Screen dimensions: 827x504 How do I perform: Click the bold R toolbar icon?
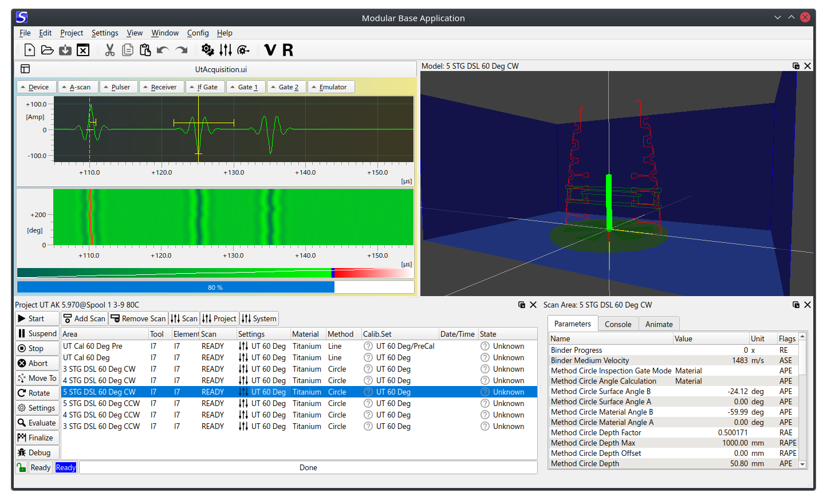288,50
